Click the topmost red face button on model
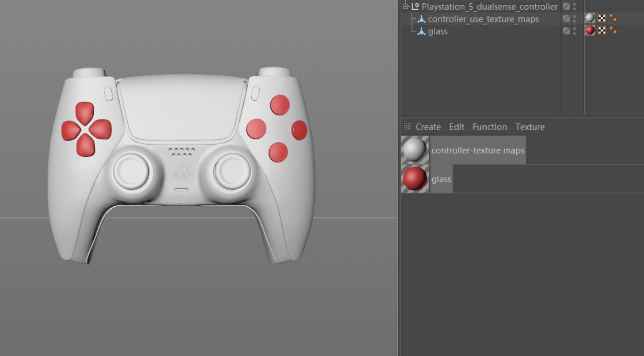The image size is (644, 356). click(280, 105)
